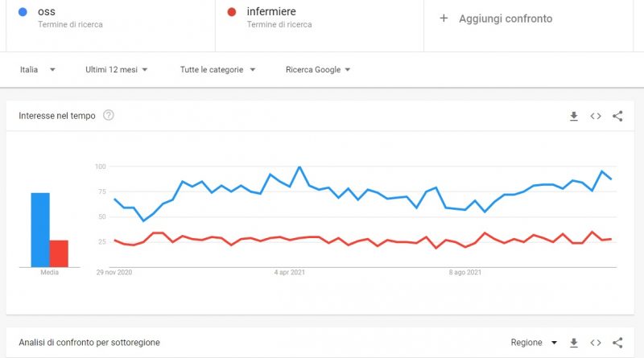644x358 pixels.
Task: Download the sottoregione comparison data
Action: tap(574, 343)
